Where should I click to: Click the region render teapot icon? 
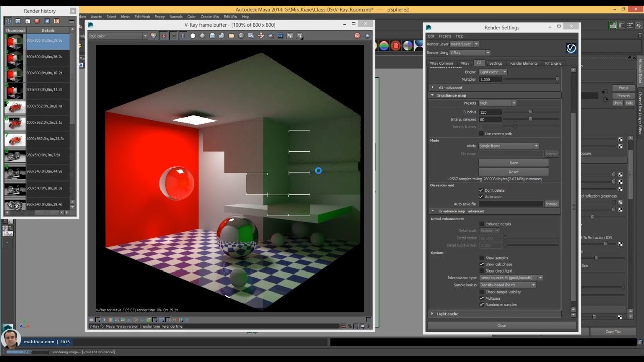click(x=271, y=36)
